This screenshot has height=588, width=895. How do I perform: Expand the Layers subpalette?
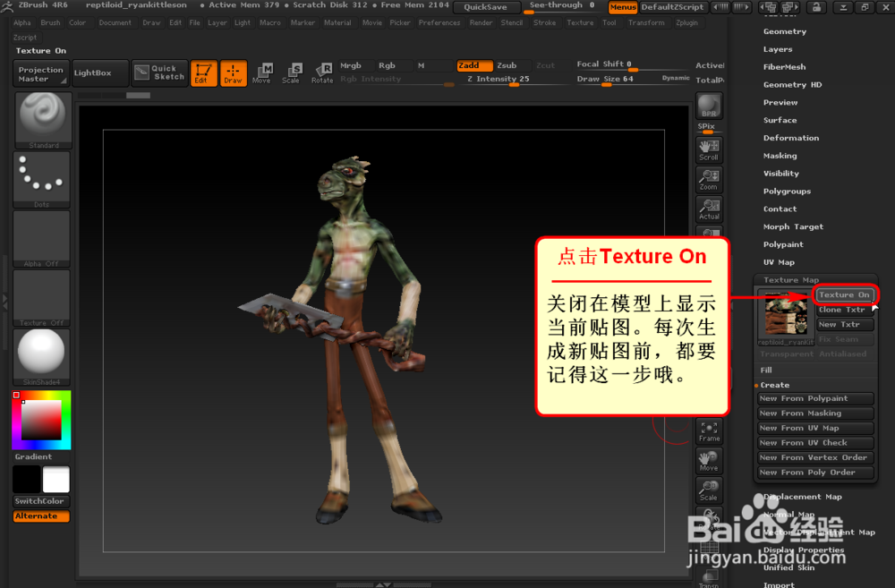778,49
